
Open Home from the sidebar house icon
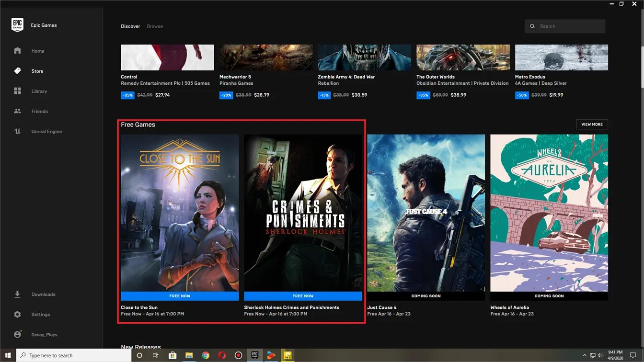(x=18, y=51)
